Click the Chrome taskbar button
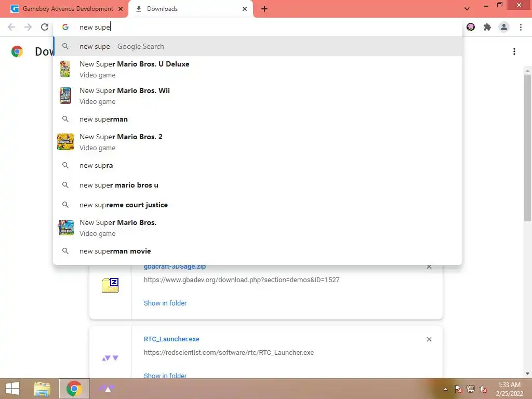 coord(74,389)
